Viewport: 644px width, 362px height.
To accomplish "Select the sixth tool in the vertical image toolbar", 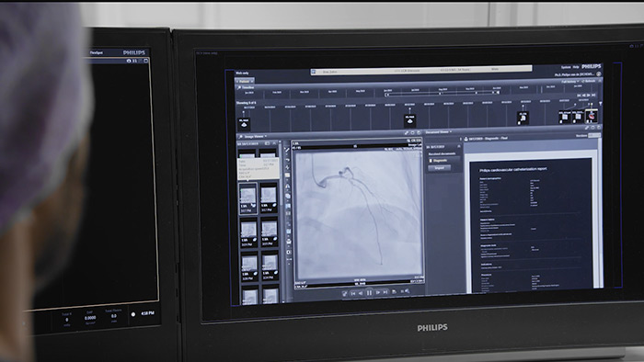I will pyautogui.click(x=288, y=196).
